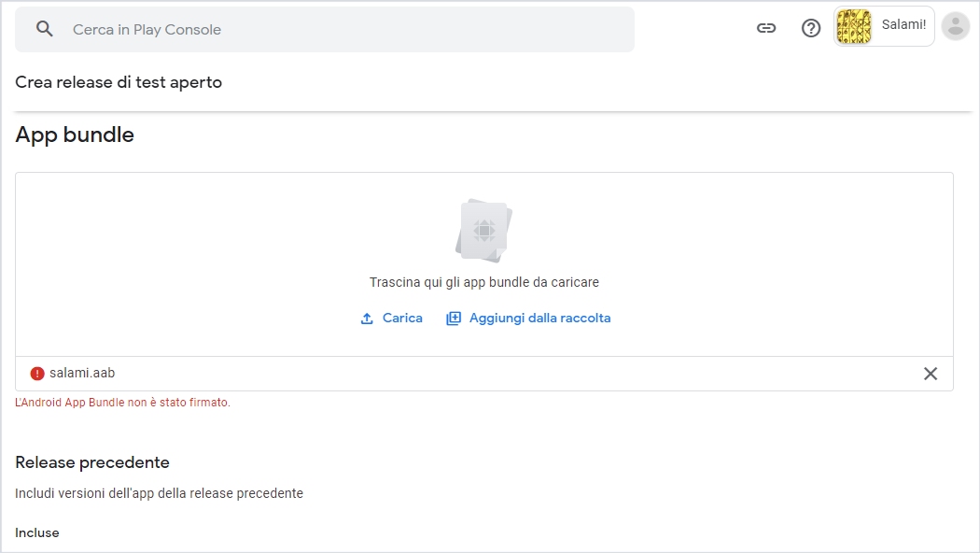Click the copy link chain icon
The image size is (980, 553).
766,28
